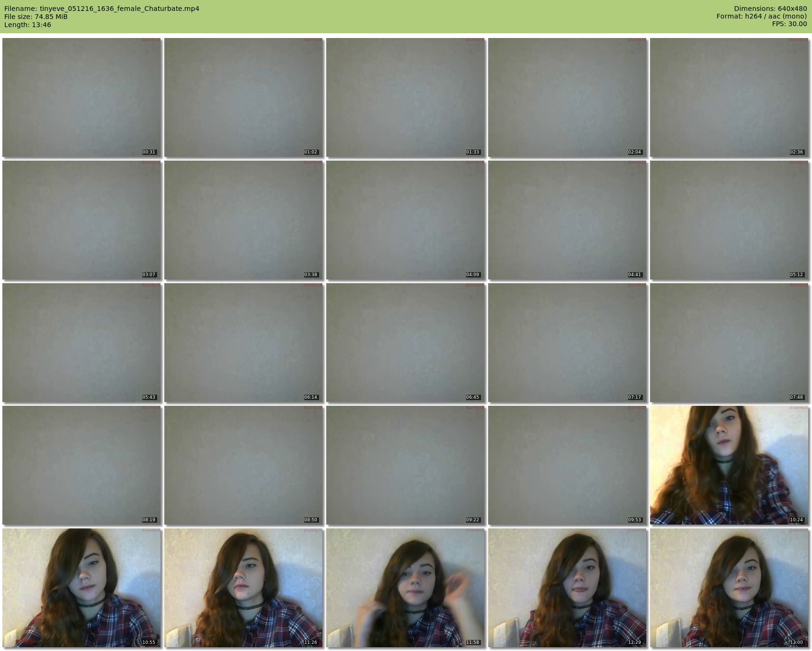
Task: Select the "File size: 74.85 MiB" text
Action: click(x=36, y=17)
